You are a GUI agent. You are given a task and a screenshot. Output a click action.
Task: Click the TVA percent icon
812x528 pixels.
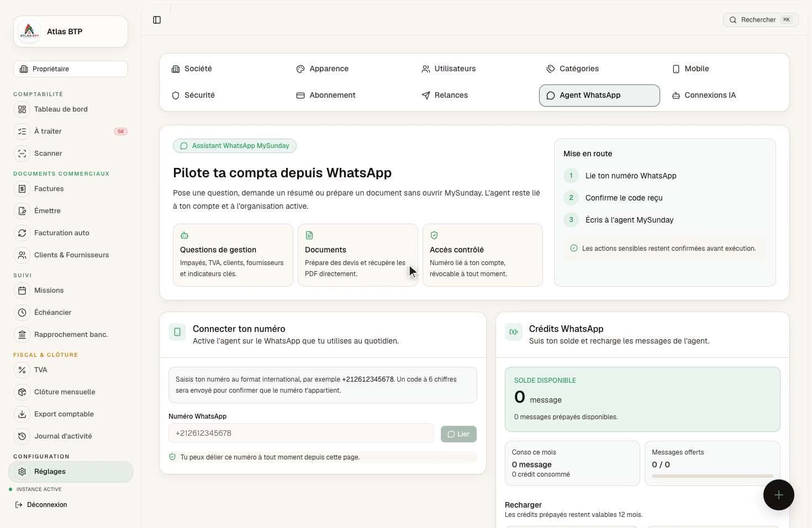pos(22,370)
